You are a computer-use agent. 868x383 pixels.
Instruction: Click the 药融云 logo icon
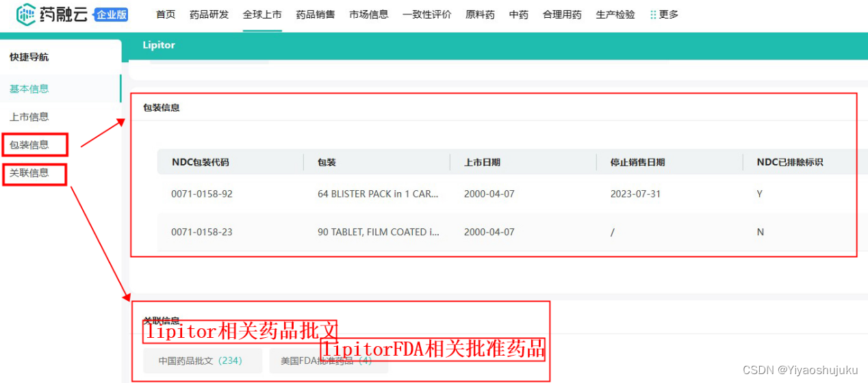[x=25, y=14]
